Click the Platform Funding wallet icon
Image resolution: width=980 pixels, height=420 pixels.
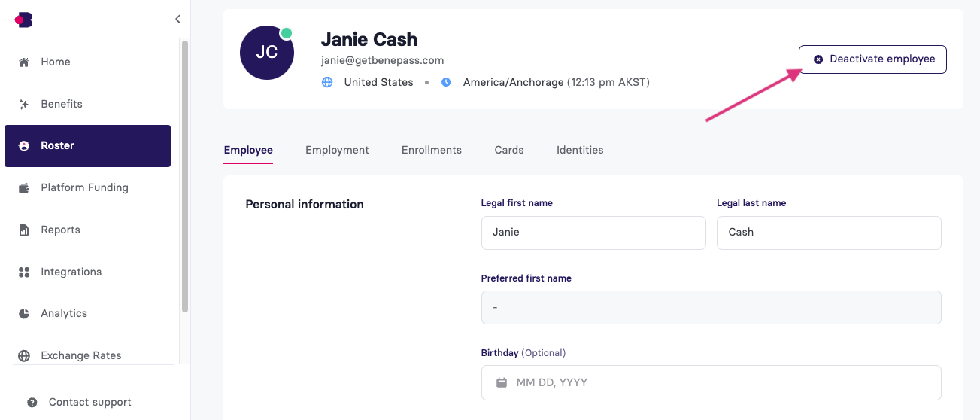click(x=24, y=187)
